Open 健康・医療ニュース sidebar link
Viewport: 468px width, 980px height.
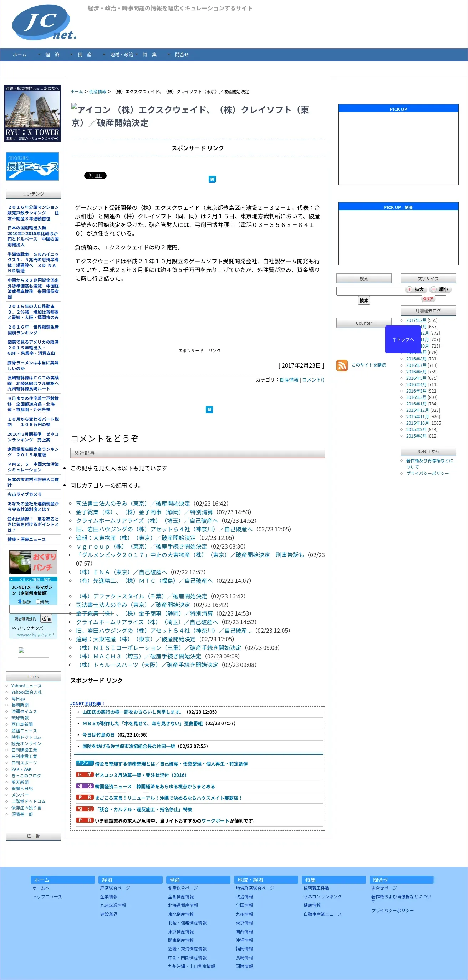tap(27, 540)
